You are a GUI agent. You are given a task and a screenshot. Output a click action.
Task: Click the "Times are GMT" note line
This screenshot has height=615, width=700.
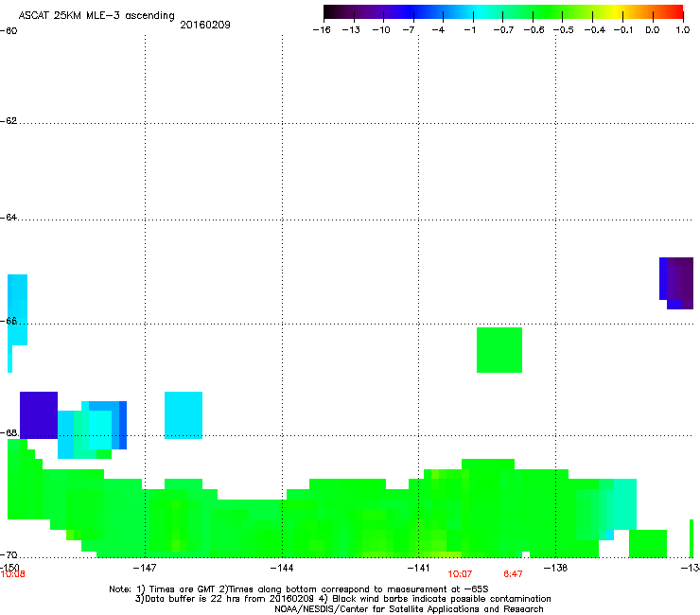(299, 589)
